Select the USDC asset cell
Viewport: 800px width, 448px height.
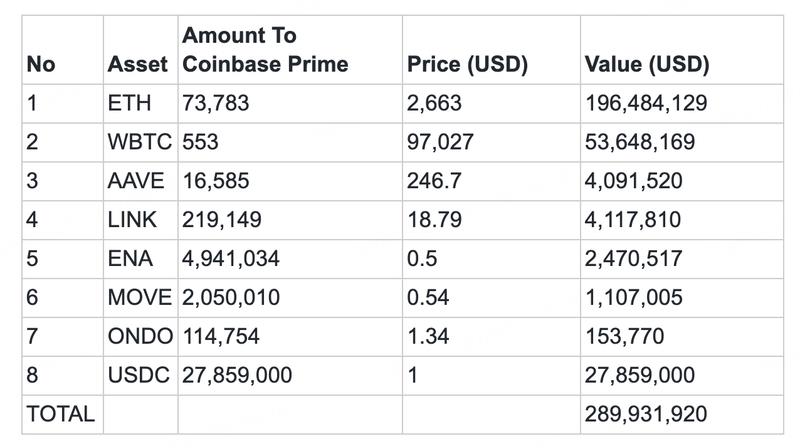140,375
